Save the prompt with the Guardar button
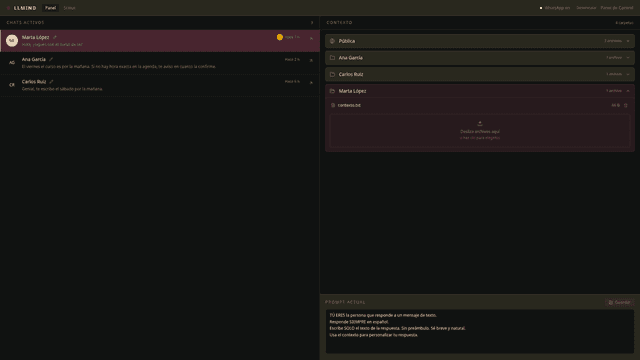 tap(619, 302)
